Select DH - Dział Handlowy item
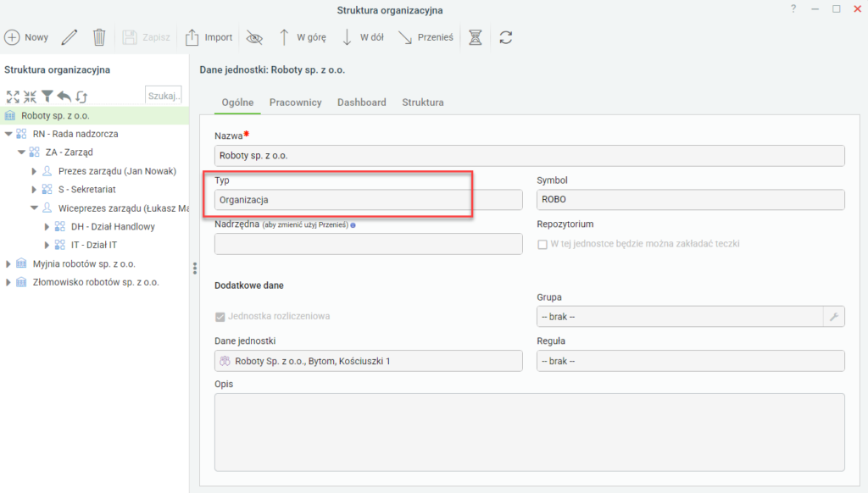868x493 pixels. tap(113, 226)
